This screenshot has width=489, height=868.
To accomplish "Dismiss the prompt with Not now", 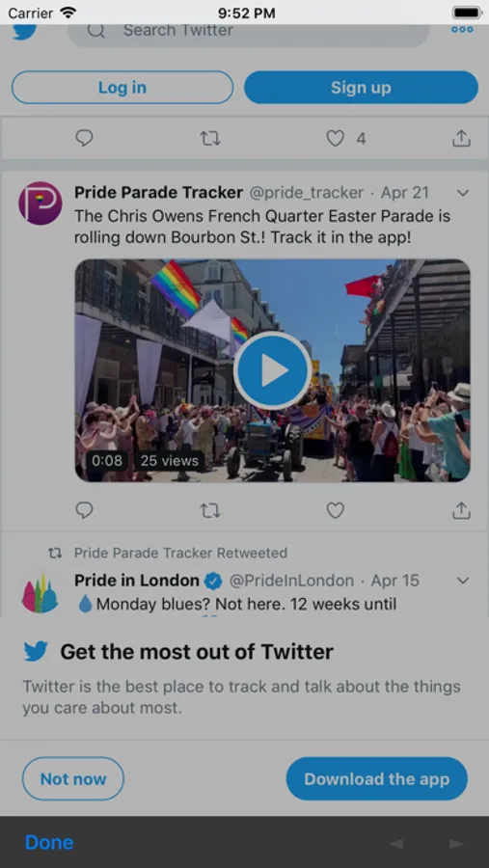I will 73,779.
